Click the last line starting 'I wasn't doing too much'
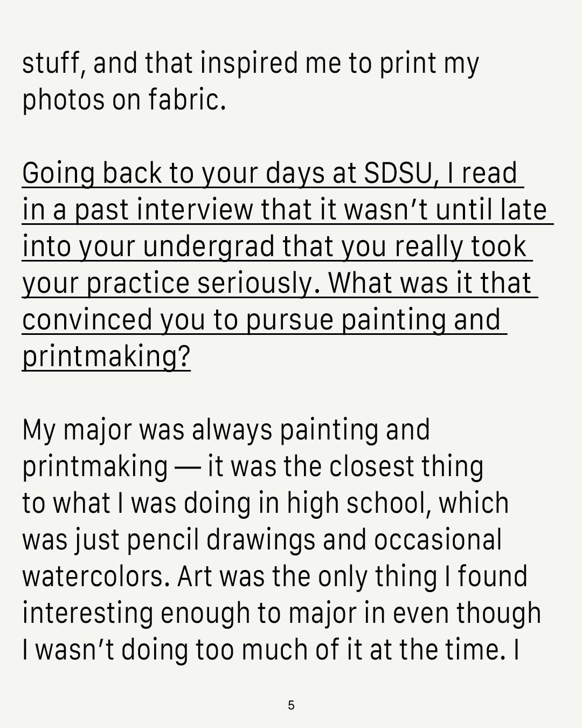The width and height of the screenshot is (582, 728). pyautogui.click(x=271, y=650)
